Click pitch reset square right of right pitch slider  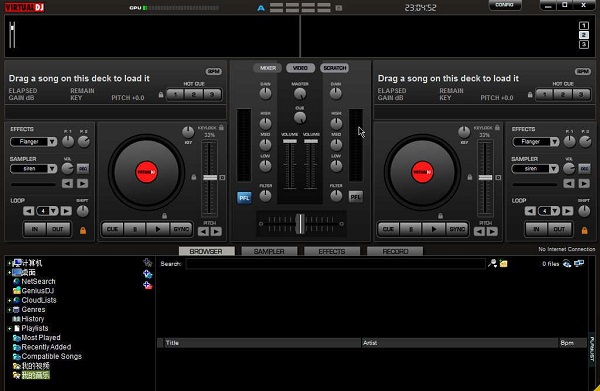[498, 178]
